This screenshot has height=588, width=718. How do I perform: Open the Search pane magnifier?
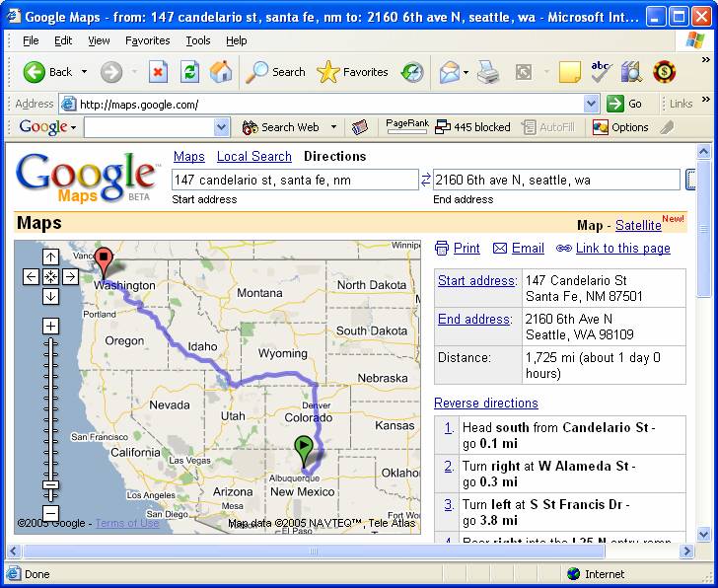click(x=256, y=72)
